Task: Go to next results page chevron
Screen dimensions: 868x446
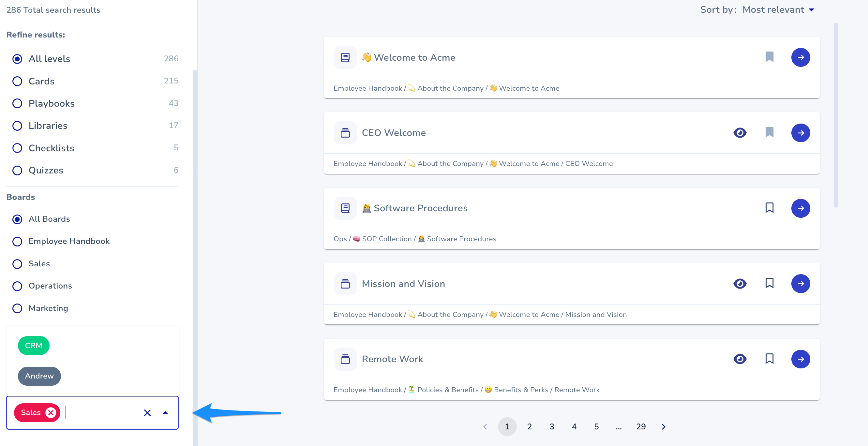Action: 663,426
